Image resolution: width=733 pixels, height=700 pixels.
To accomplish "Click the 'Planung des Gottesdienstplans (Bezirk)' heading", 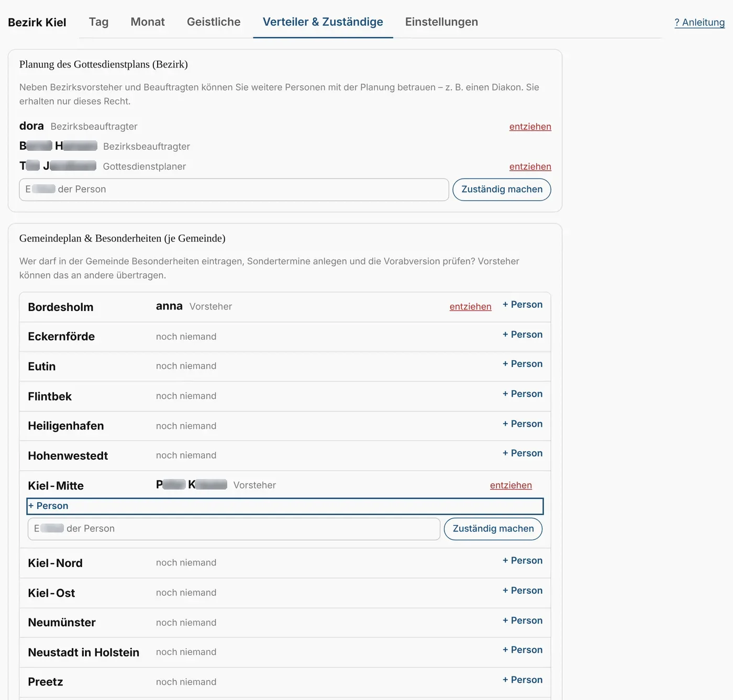I will point(104,64).
